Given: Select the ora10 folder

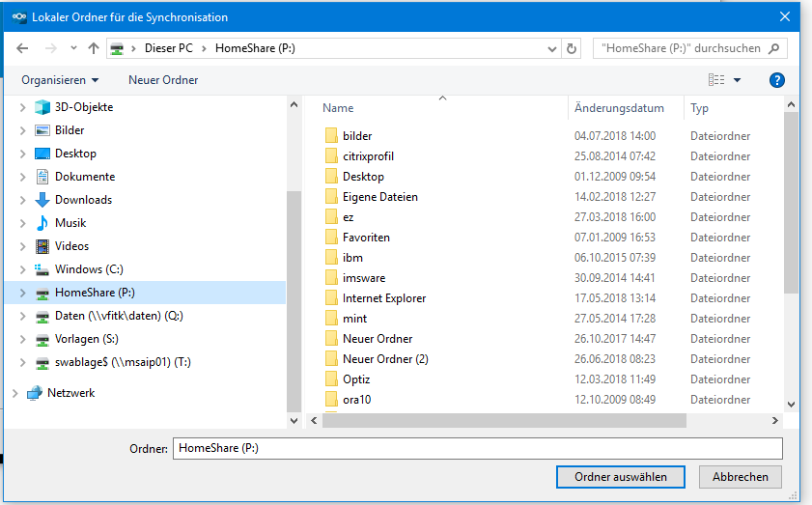Looking at the screenshot, I should (x=357, y=400).
